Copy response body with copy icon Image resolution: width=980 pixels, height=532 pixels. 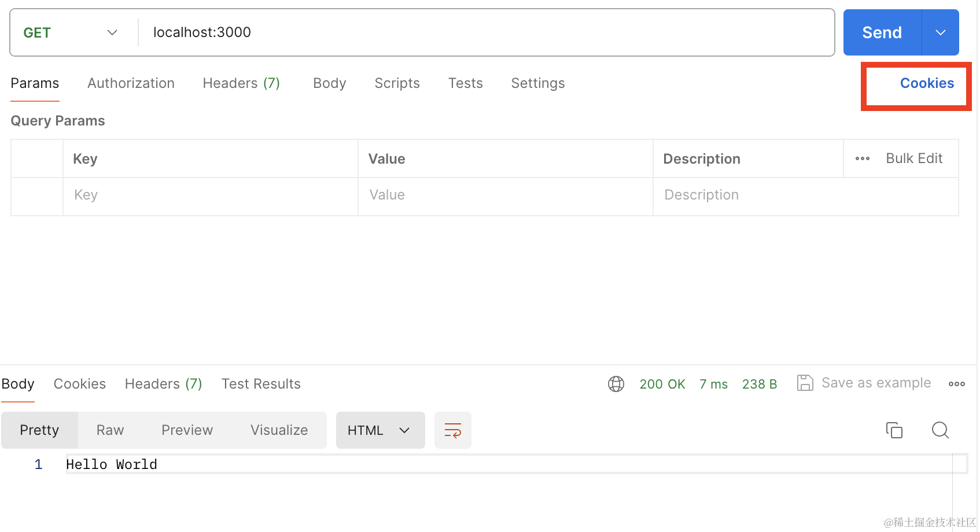point(894,430)
